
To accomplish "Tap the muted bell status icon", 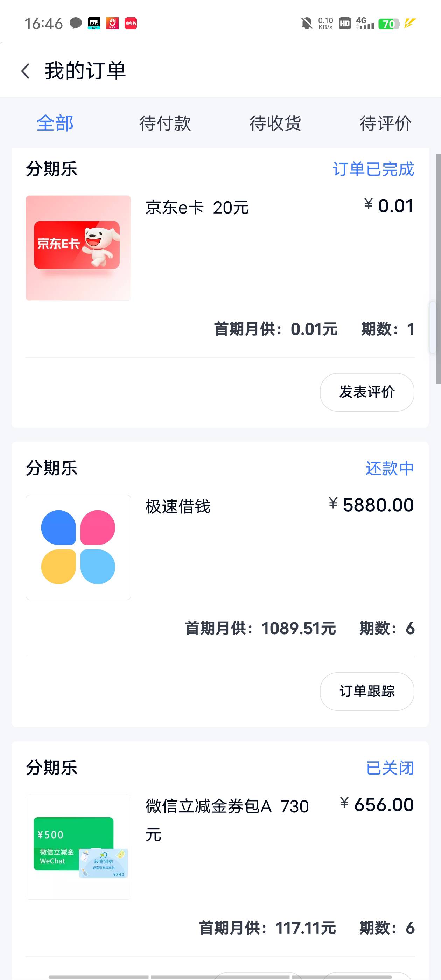I will (x=307, y=23).
